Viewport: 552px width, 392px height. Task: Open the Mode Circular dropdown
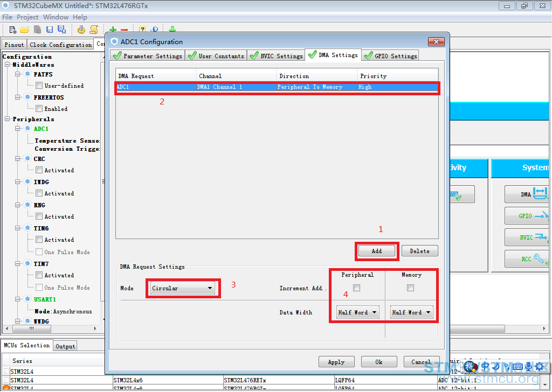coord(182,288)
